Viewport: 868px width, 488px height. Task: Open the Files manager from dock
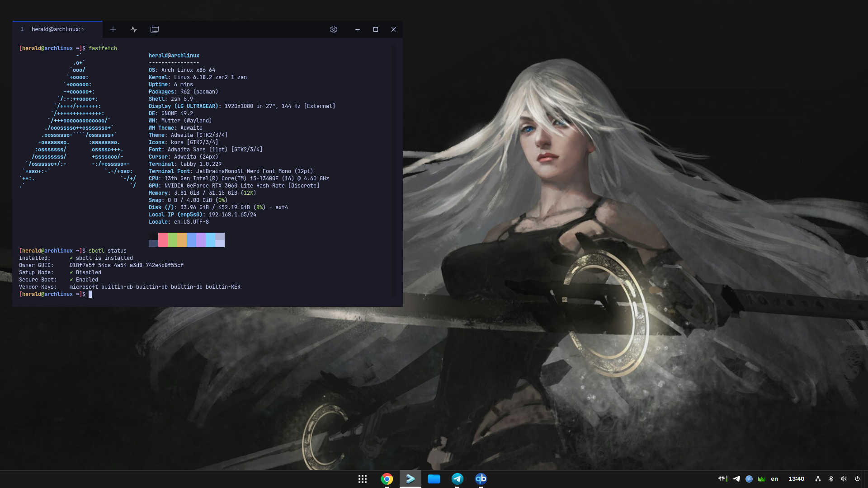[434, 479]
